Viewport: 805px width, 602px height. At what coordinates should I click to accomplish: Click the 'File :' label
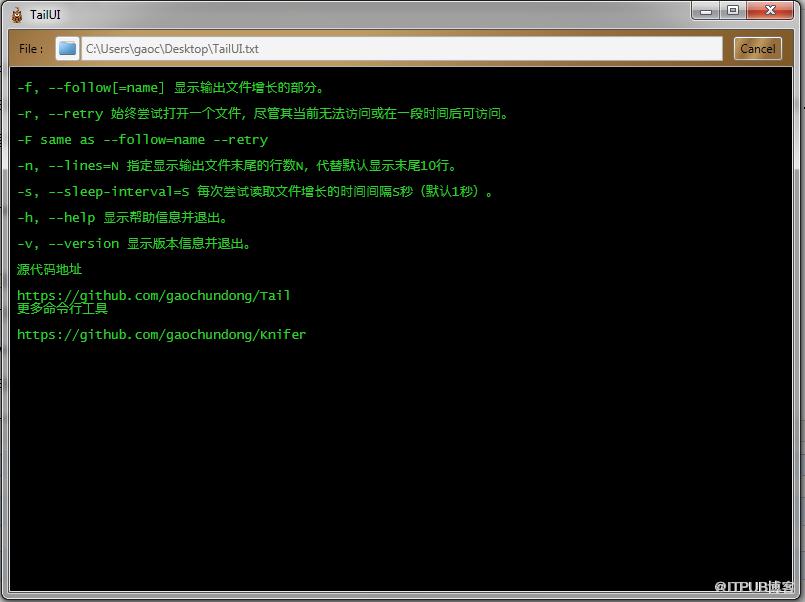click(x=31, y=49)
